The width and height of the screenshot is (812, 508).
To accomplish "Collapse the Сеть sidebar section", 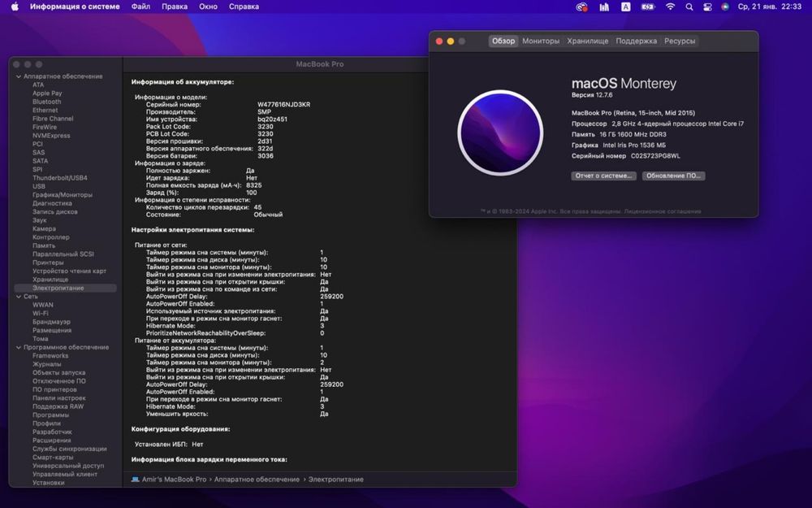I will 19,297.
